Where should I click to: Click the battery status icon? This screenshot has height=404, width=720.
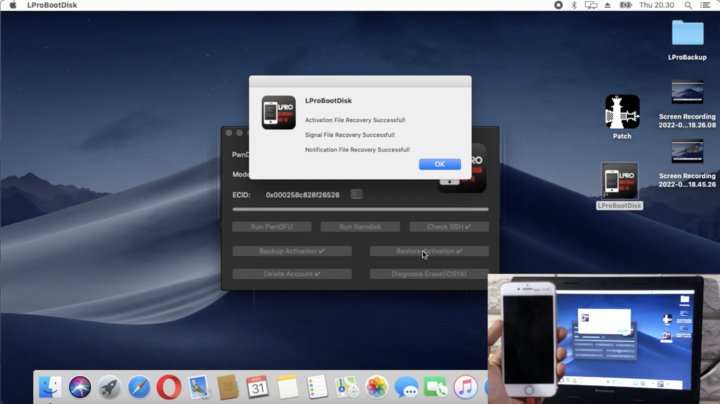[x=625, y=5]
